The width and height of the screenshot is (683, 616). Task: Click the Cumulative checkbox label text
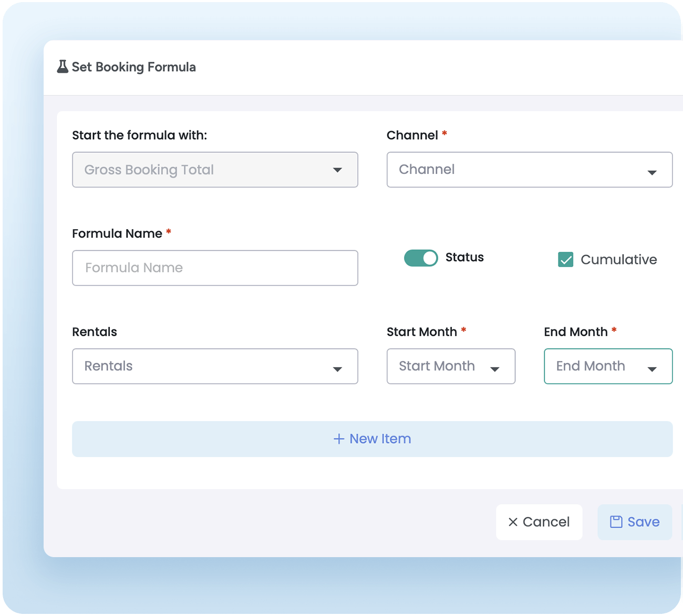click(x=618, y=260)
